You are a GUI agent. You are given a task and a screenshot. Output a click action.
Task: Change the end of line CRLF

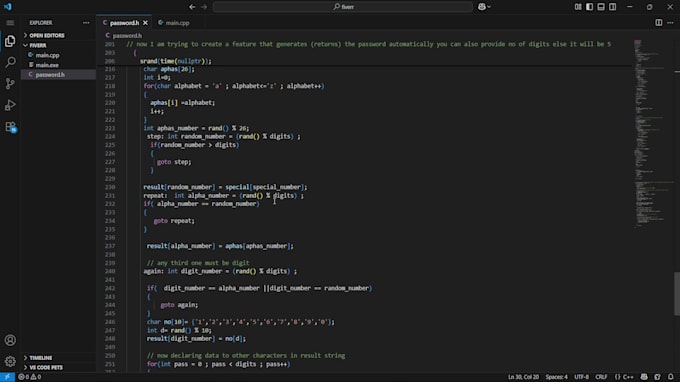click(601, 377)
